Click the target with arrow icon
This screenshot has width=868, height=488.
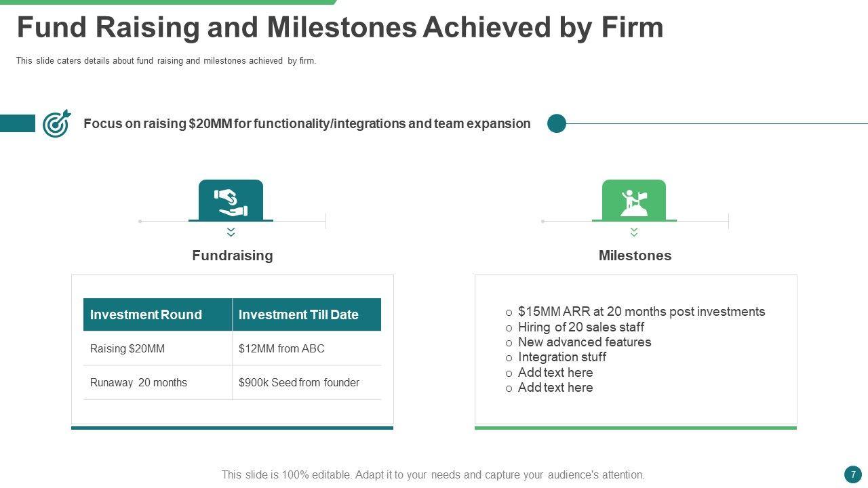[56, 123]
